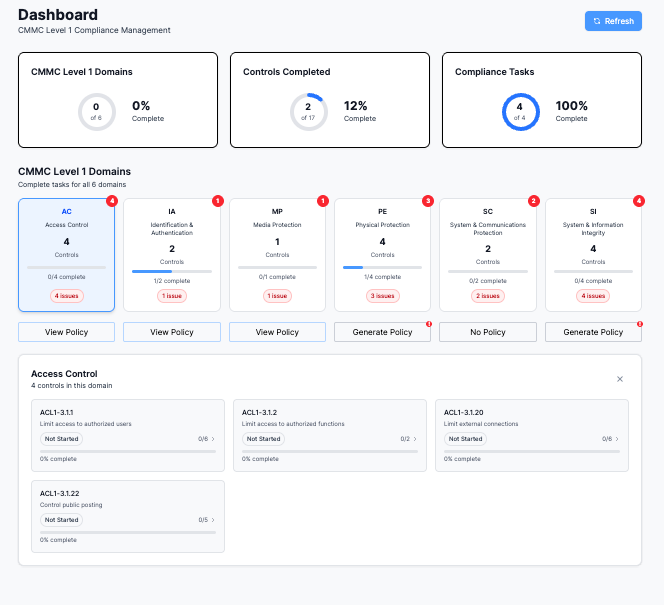Click the red 1 badge on IA card
The width and height of the screenshot is (664, 605).
tap(218, 201)
